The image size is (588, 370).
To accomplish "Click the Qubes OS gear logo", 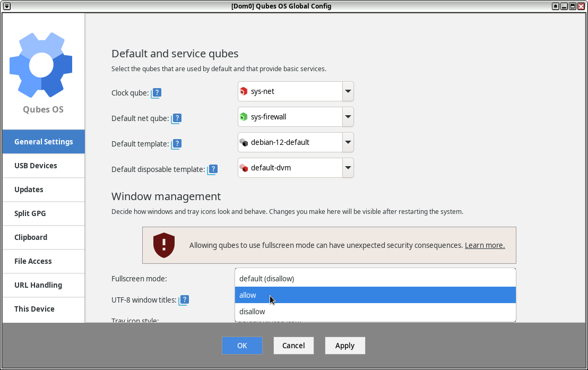I will tap(41, 65).
